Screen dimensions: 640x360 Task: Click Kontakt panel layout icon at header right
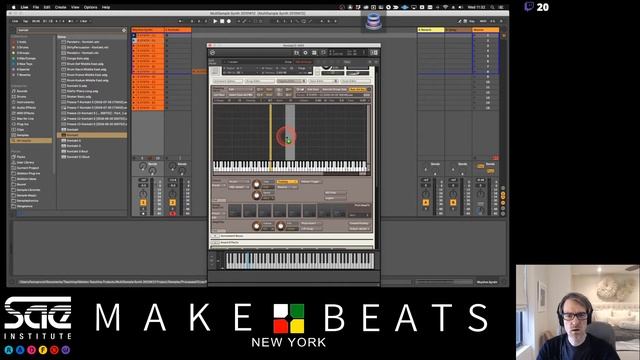373,53
